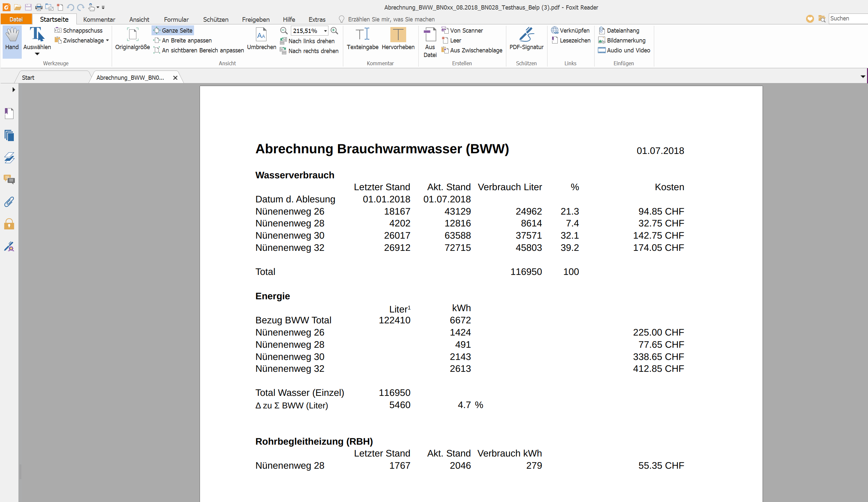Screen dimensions: 868x502
Task: Open the document tab list dropdown arrow
Action: point(862,76)
